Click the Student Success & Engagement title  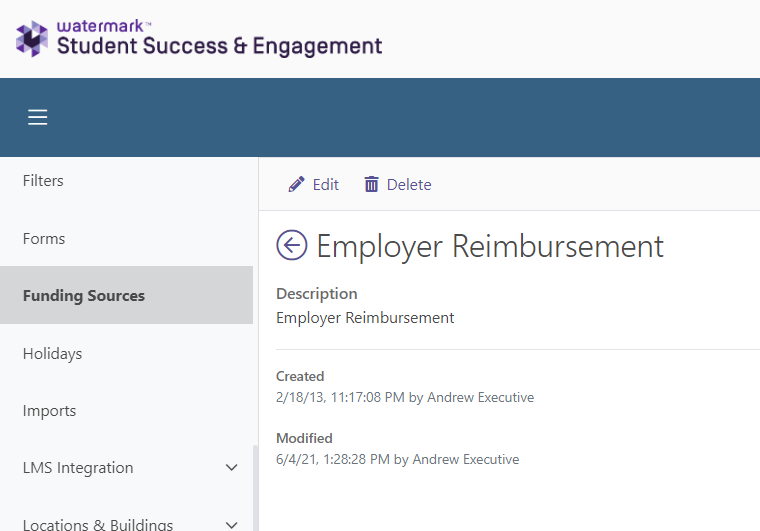point(220,46)
